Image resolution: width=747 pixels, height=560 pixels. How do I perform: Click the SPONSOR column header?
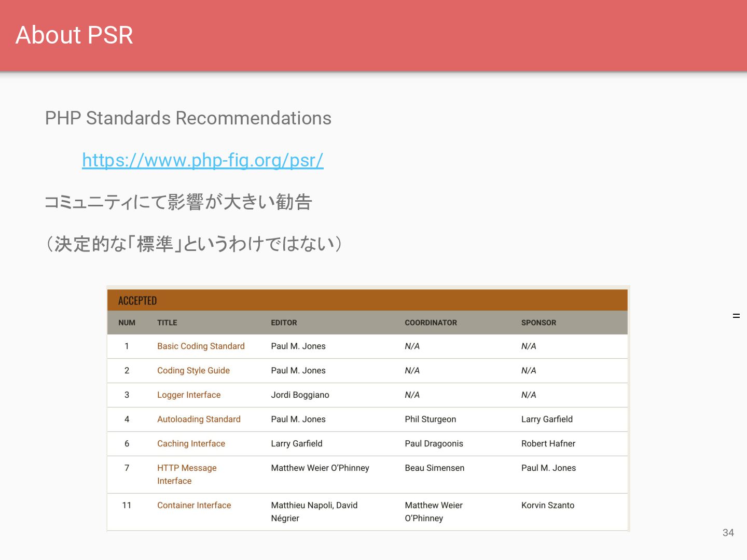click(538, 323)
